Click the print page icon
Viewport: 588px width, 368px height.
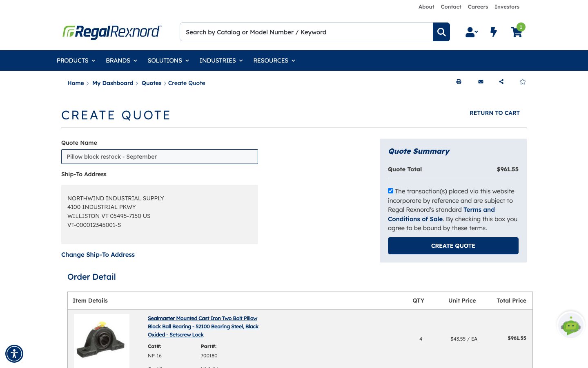click(459, 82)
